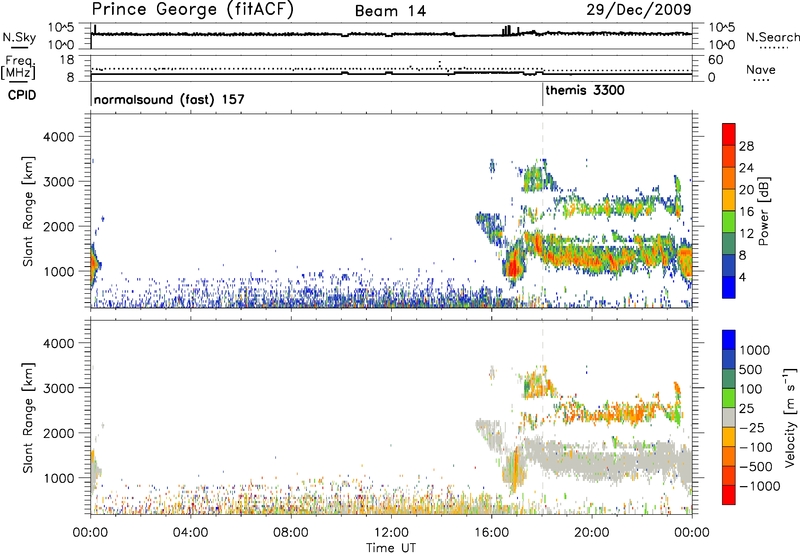The height and width of the screenshot is (554, 800).
Task: Click the '60' tick on Nave axis
Action: coord(716,60)
